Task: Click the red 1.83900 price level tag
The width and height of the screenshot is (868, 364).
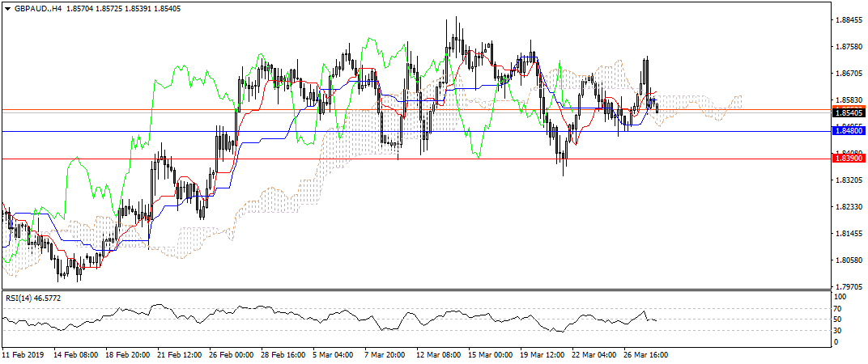Action: [x=849, y=159]
